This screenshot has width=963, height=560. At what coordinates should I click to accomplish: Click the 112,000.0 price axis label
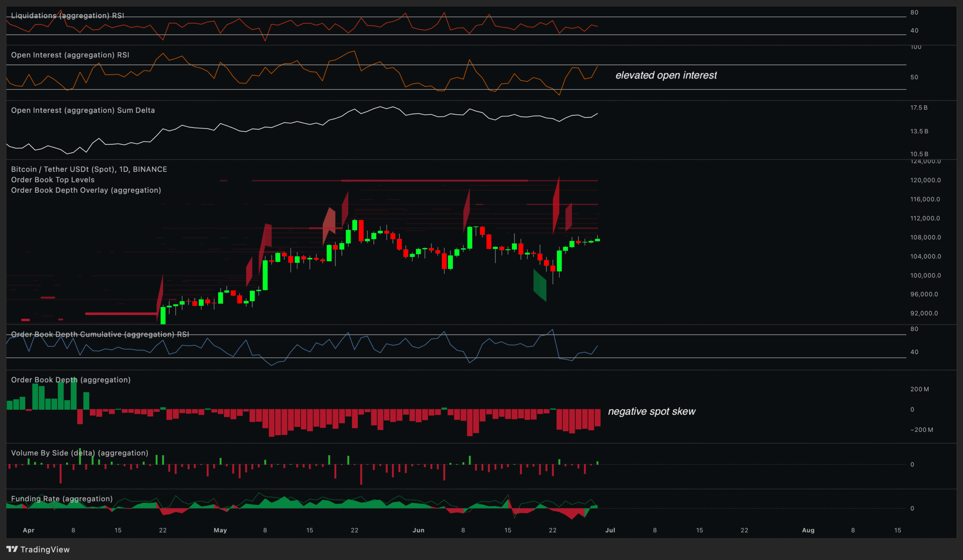925,218
